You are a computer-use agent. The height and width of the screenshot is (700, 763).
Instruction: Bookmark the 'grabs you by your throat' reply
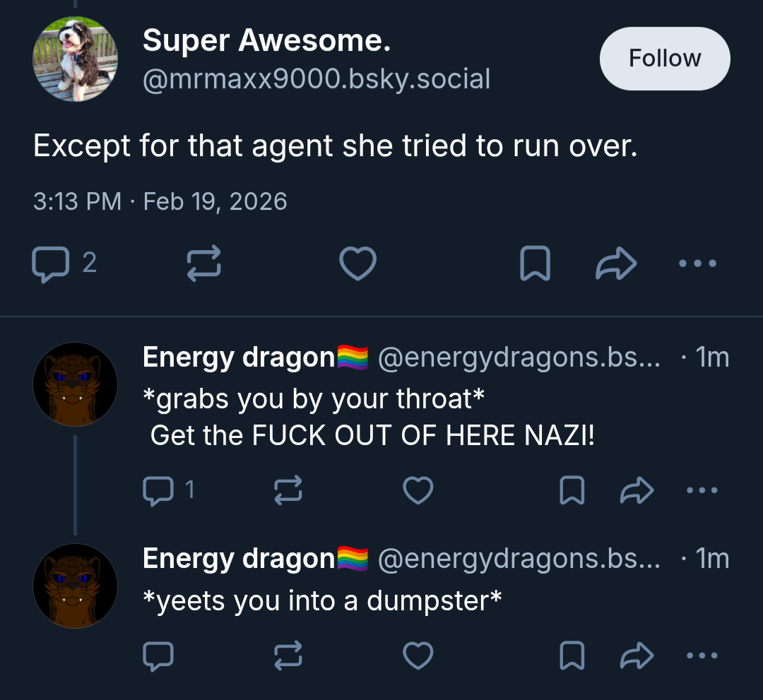572,490
